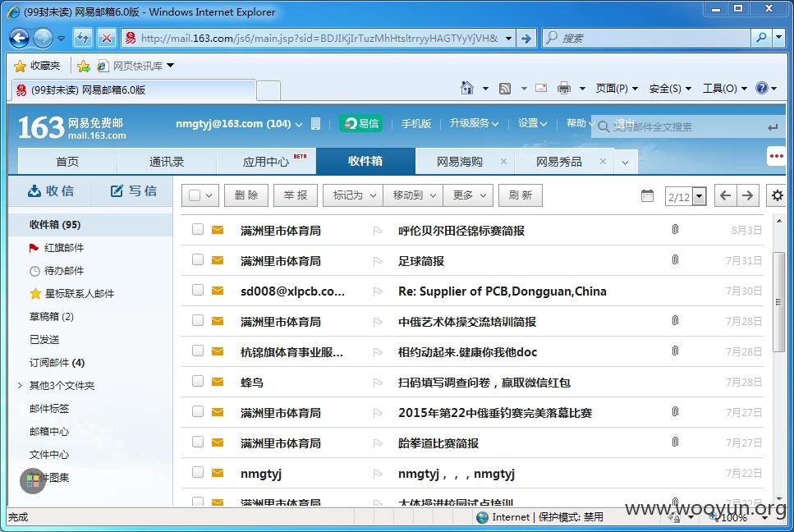Check box for 跆拳道比赛简报 mail
Viewport: 794px width, 532px height.
point(198,442)
